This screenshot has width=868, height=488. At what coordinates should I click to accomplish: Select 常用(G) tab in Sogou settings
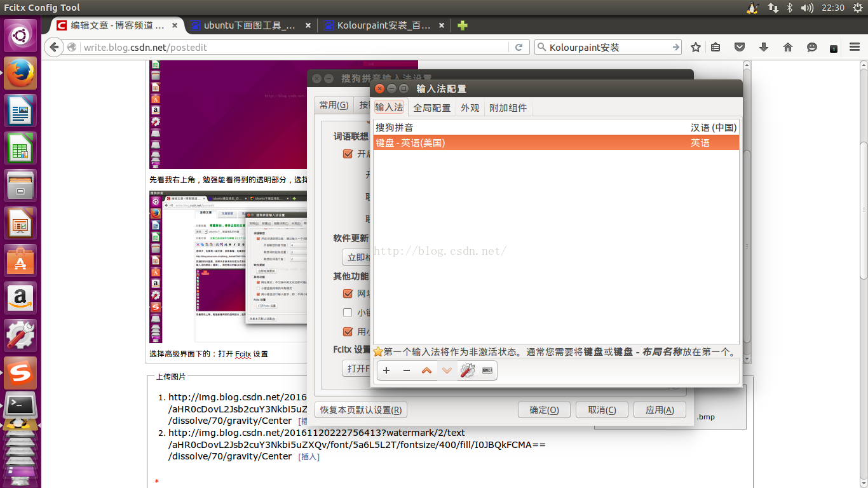coord(334,105)
